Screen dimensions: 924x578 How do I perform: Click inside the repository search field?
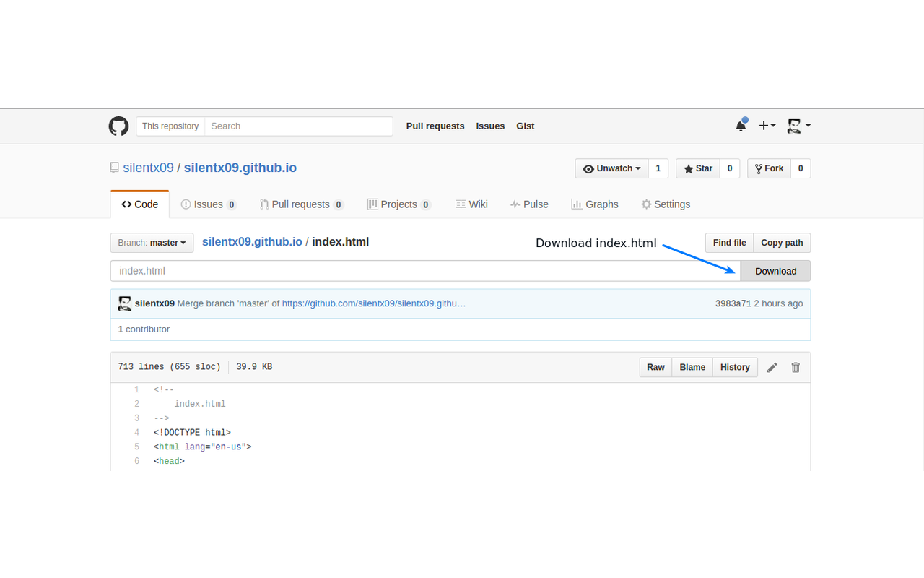coord(299,126)
